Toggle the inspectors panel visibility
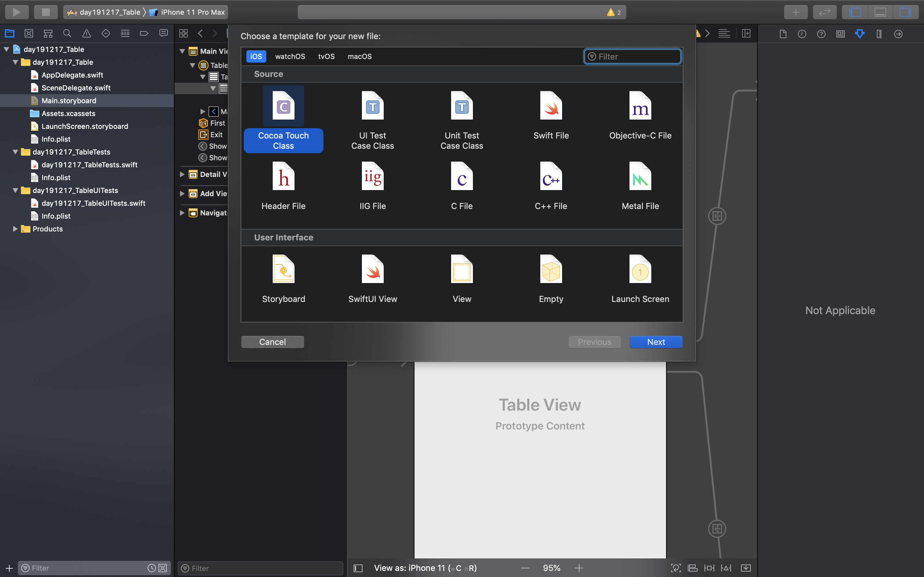Image resolution: width=924 pixels, height=577 pixels. pos(905,12)
